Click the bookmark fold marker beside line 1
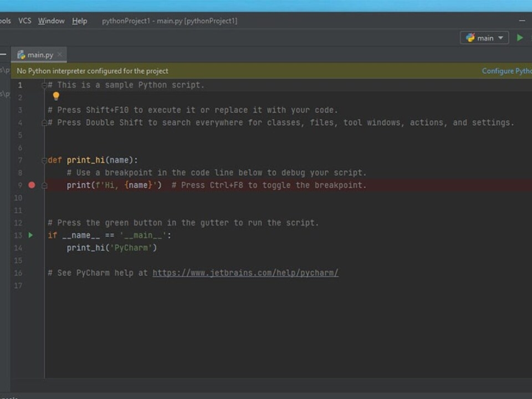Screen dimensions: 532x399 [x=44, y=85]
